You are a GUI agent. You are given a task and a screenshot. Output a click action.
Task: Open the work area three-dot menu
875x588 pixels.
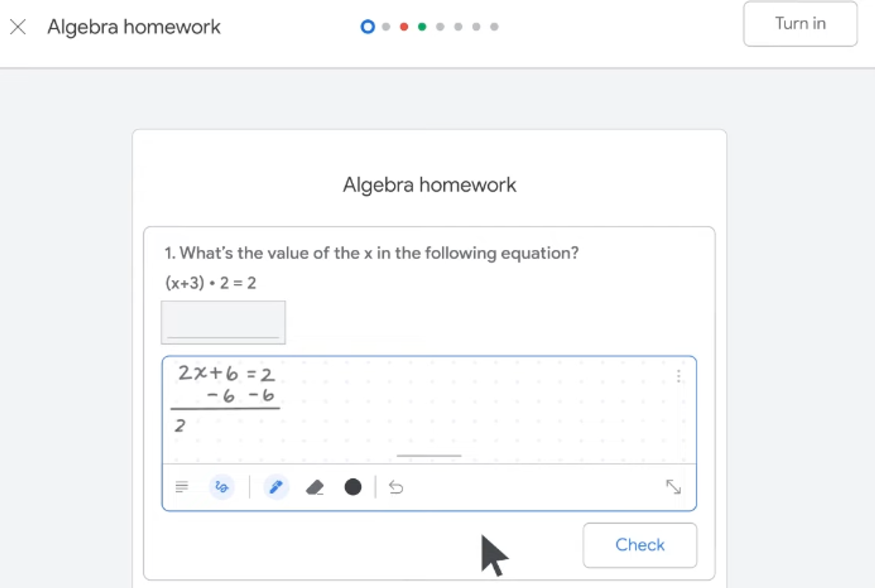679,376
